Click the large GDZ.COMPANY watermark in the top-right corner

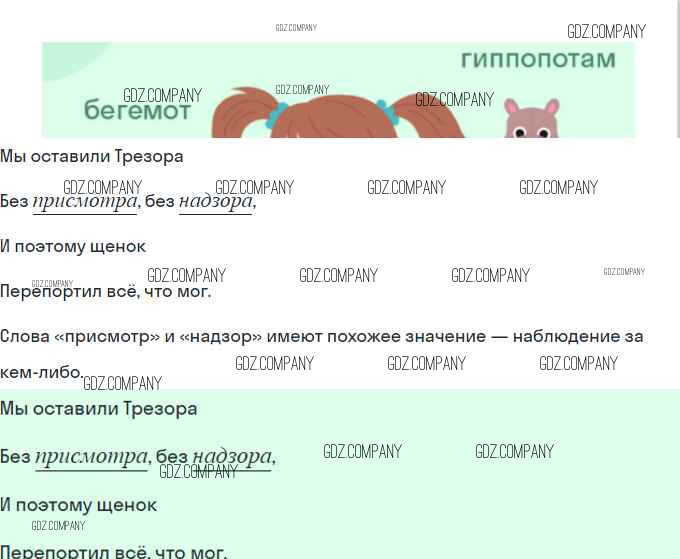606,32
